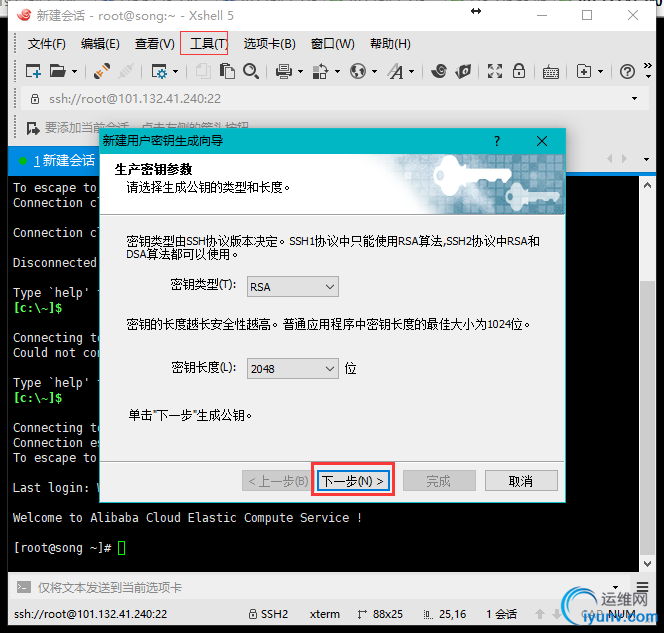
Task: Open the 帮助(H) menu
Action: coord(390,44)
